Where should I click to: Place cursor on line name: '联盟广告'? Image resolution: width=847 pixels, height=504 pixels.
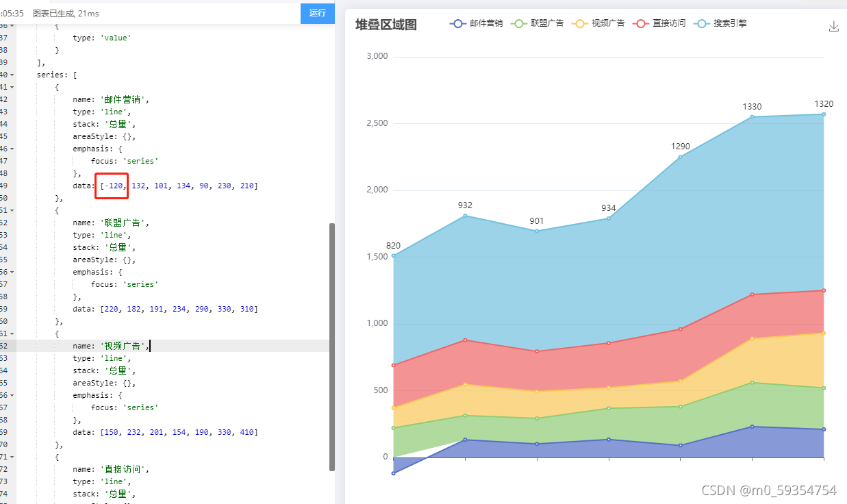point(111,223)
